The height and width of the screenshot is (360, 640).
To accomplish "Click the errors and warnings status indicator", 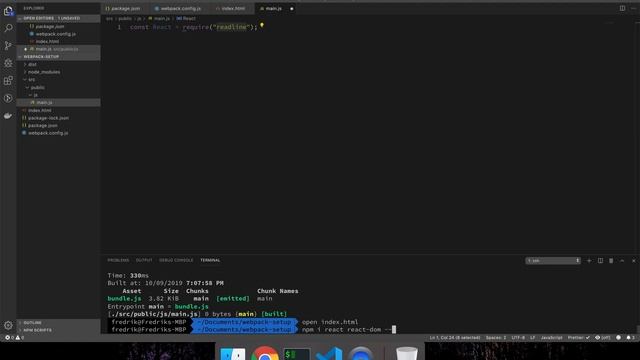I will point(14,338).
